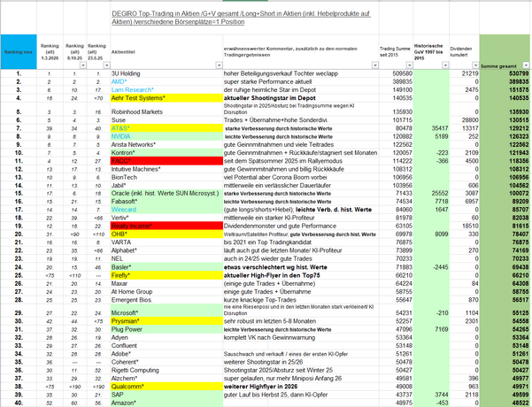Select the 'Amazon*' cell

(166, 403)
